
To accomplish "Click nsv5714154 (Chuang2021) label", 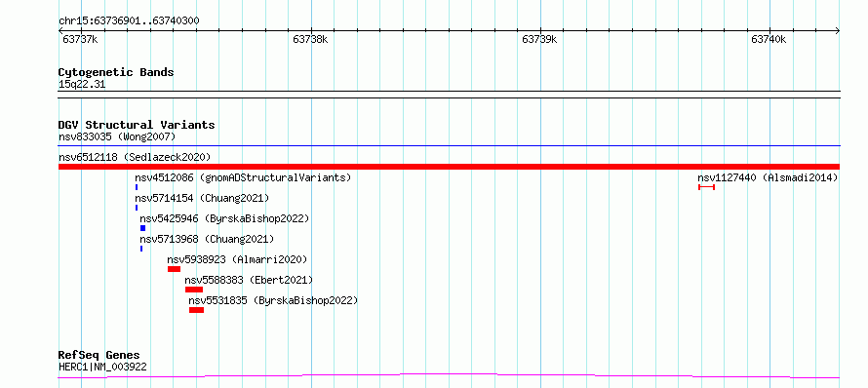I will [202, 198].
